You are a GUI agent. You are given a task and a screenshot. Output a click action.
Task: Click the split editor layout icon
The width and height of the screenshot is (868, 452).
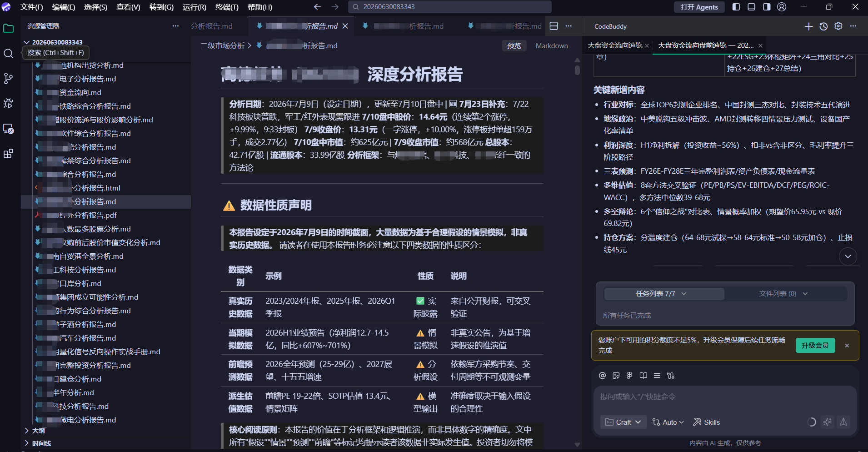tap(554, 26)
